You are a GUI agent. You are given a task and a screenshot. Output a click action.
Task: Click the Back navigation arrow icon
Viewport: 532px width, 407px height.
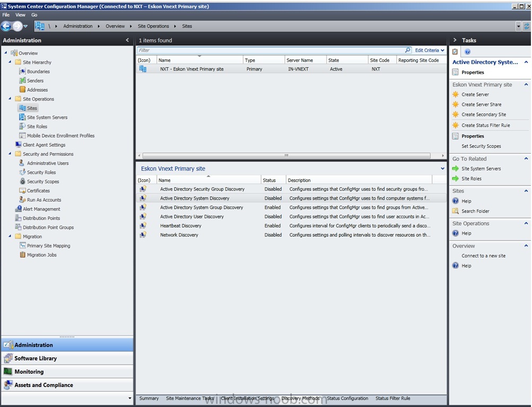click(6, 26)
